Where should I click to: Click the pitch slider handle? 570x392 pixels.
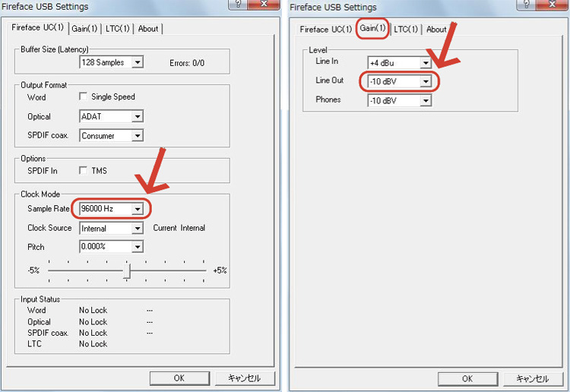click(x=128, y=270)
